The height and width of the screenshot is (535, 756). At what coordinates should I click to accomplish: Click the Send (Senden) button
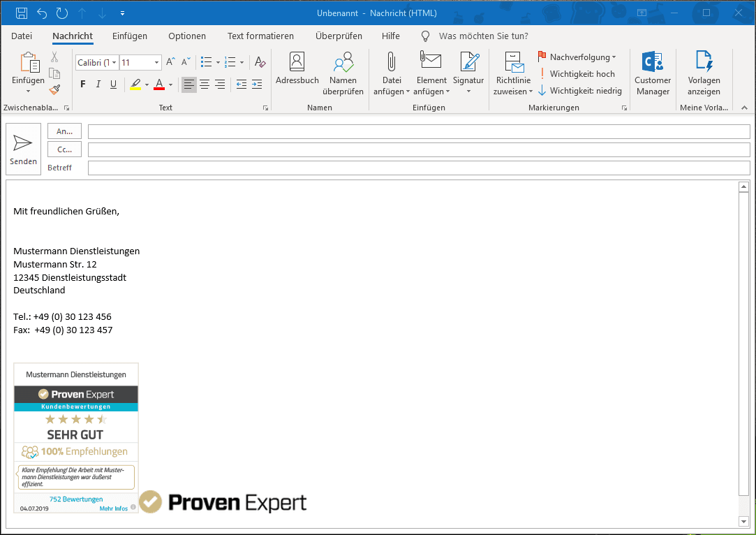click(23, 149)
